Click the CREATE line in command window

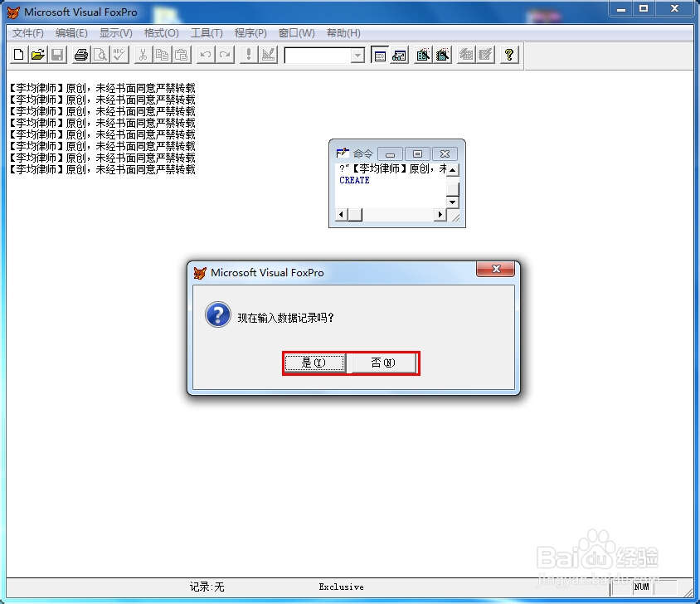[x=354, y=180]
